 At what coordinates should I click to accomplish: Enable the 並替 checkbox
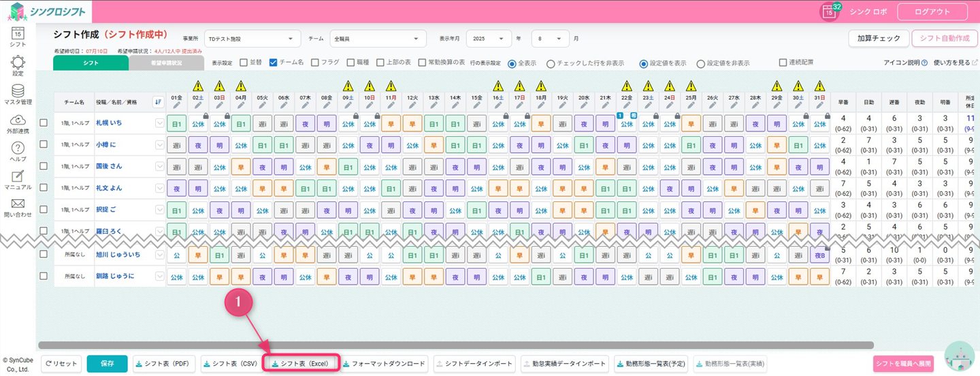tap(244, 63)
